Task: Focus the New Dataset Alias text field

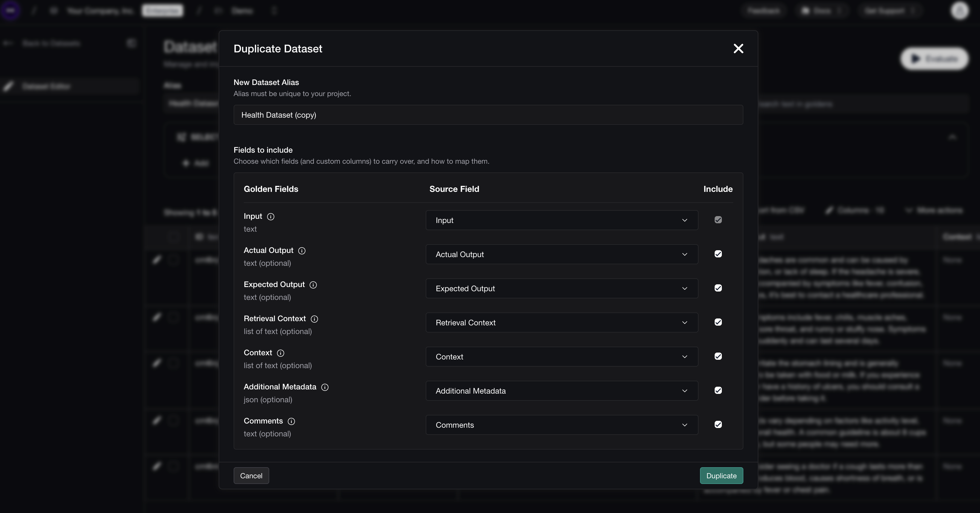Action: [488, 115]
